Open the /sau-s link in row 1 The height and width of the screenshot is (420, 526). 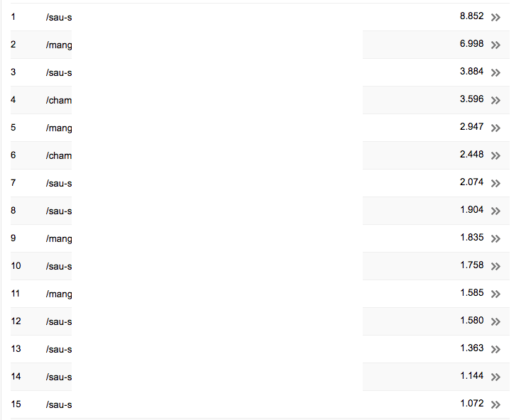pyautogui.click(x=59, y=17)
